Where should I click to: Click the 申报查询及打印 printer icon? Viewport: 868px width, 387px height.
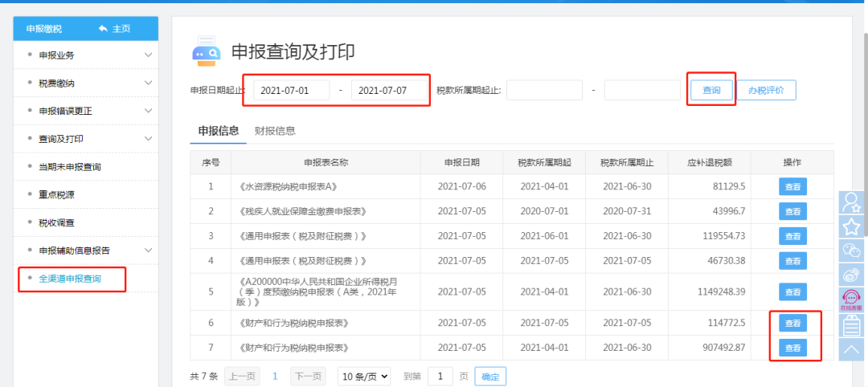pyautogui.click(x=206, y=51)
